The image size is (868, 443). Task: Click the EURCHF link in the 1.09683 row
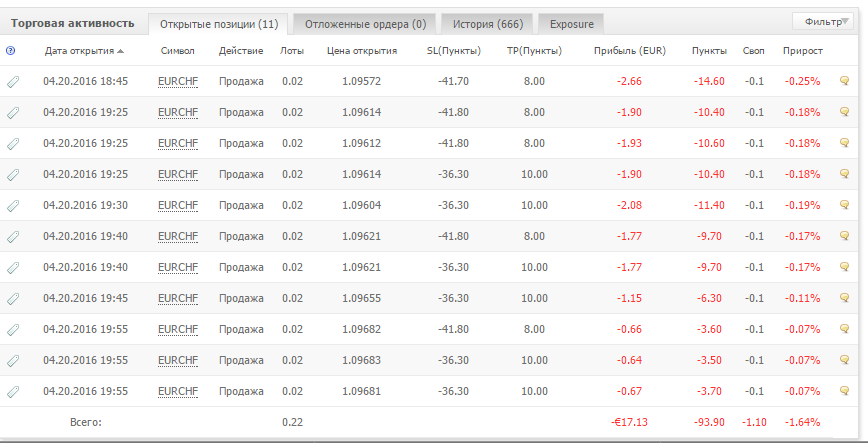[178, 360]
